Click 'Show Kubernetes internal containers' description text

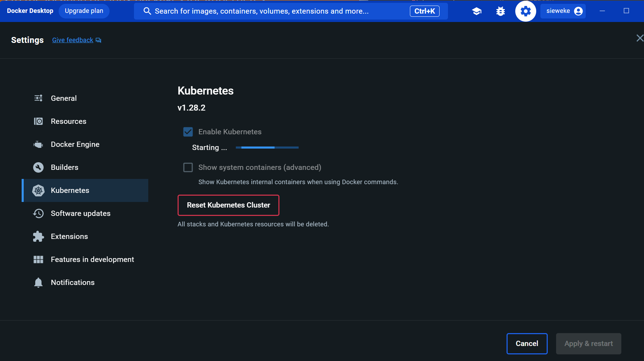pos(298,182)
